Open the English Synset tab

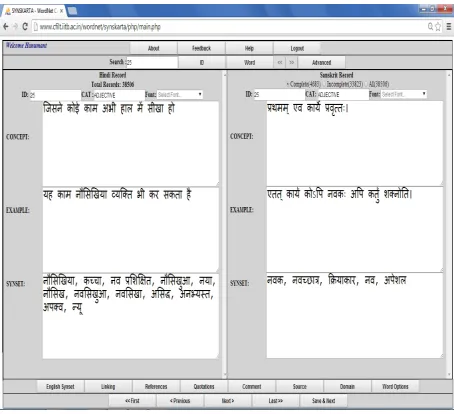click(x=60, y=387)
